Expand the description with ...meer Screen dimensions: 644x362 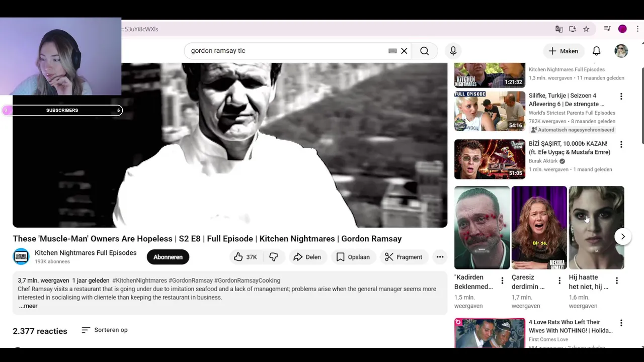click(x=28, y=306)
